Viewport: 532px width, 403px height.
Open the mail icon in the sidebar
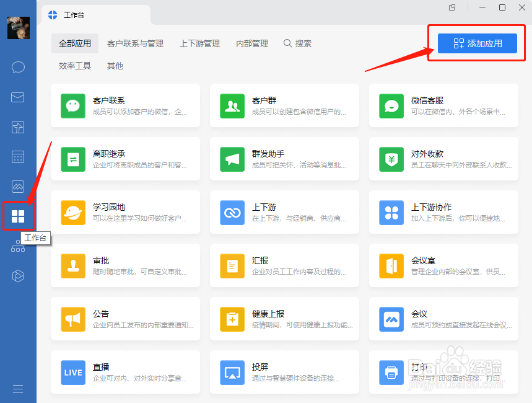click(x=18, y=97)
